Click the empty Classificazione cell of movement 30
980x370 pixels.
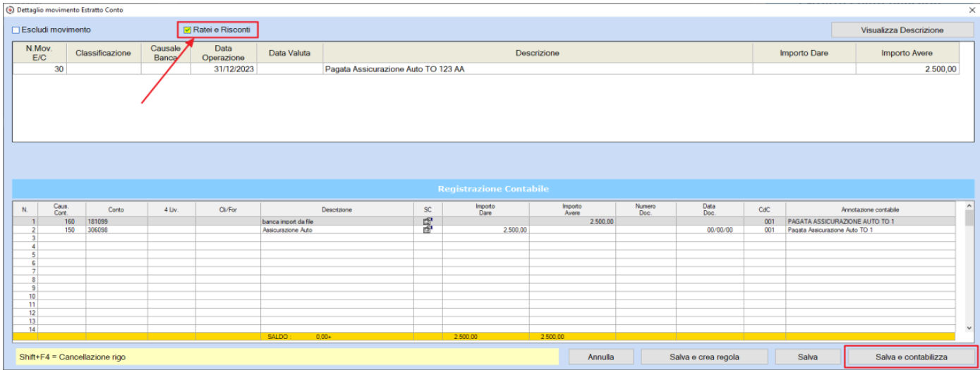point(104,69)
